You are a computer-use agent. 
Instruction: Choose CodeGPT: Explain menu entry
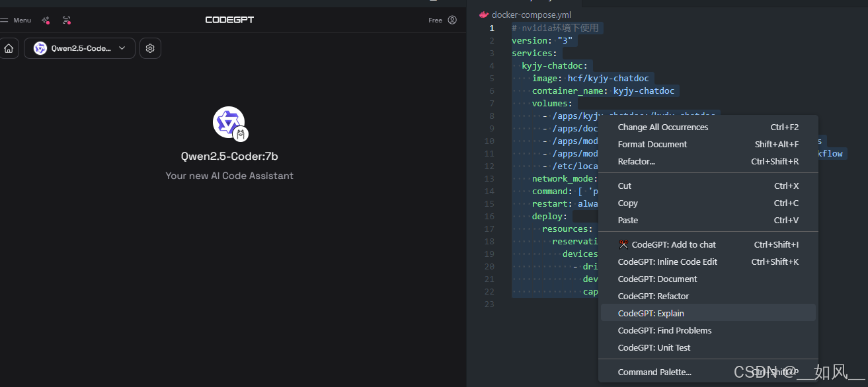tap(708, 314)
